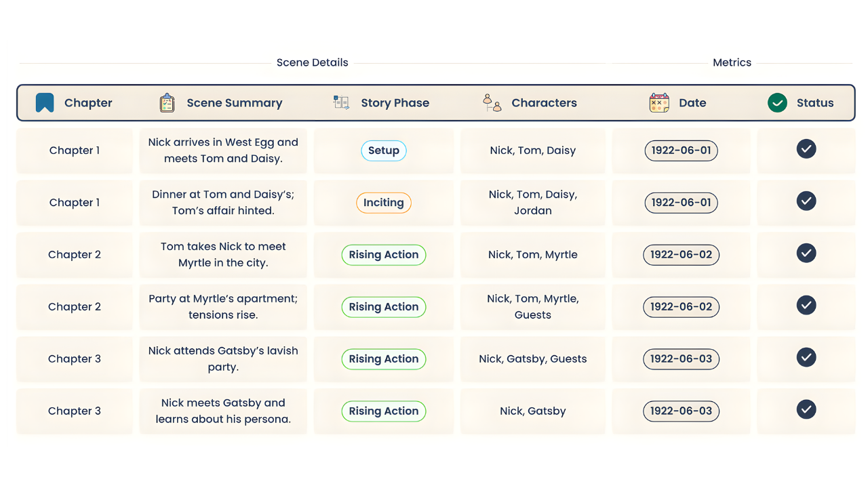Open the Rising Action badge on Chapter 2 first row
Image resolution: width=868 pixels, height=488 pixels.
click(x=384, y=255)
